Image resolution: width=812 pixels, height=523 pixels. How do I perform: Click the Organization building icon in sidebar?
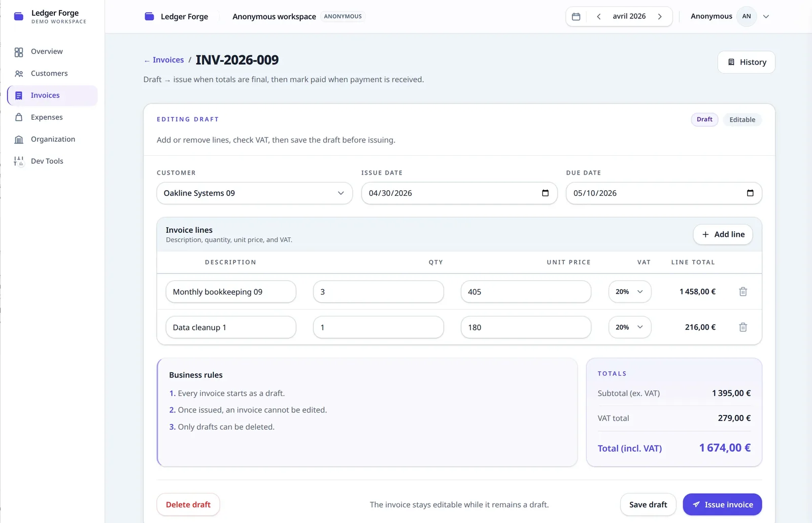point(19,140)
